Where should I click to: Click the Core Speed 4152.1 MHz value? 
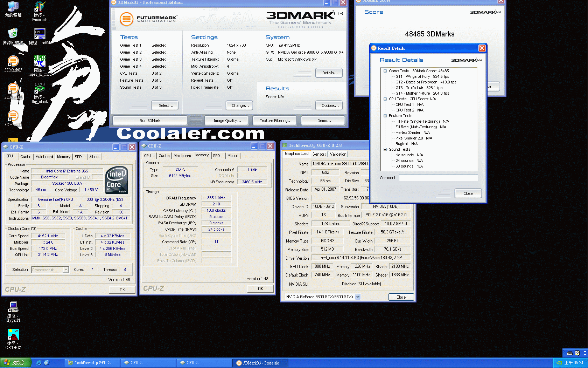48,236
